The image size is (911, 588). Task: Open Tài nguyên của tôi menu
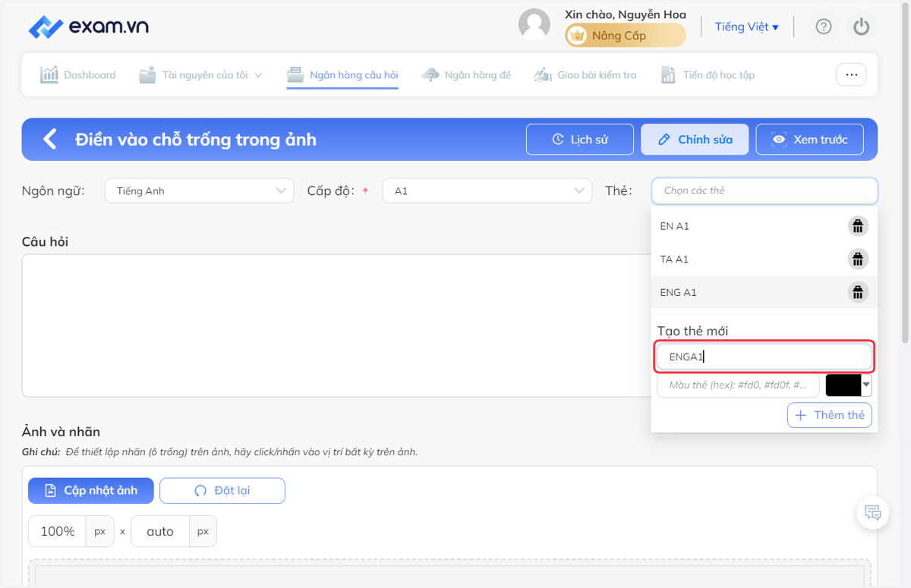click(x=200, y=75)
